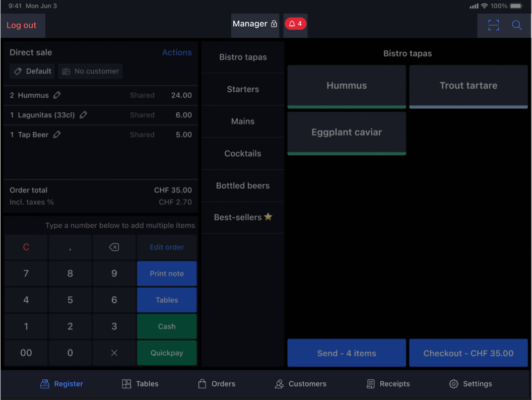Open the Actions menu for direct sale
This screenshot has width=532, height=400.
pos(176,52)
